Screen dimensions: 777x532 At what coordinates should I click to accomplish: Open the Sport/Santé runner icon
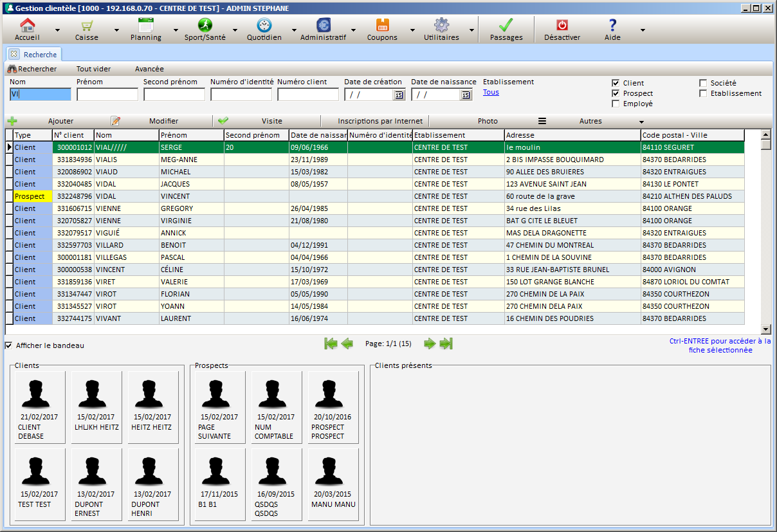coord(205,26)
